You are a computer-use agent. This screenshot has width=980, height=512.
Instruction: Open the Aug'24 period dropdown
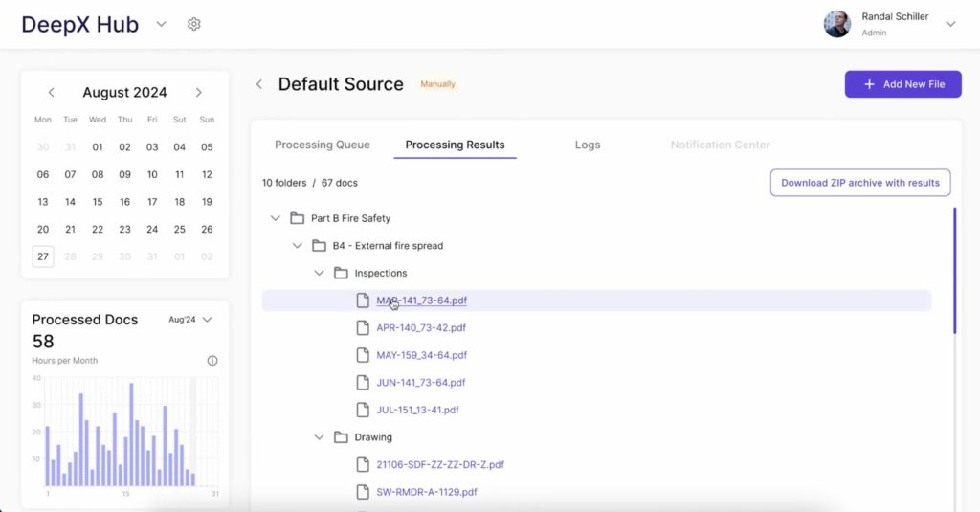(x=190, y=320)
